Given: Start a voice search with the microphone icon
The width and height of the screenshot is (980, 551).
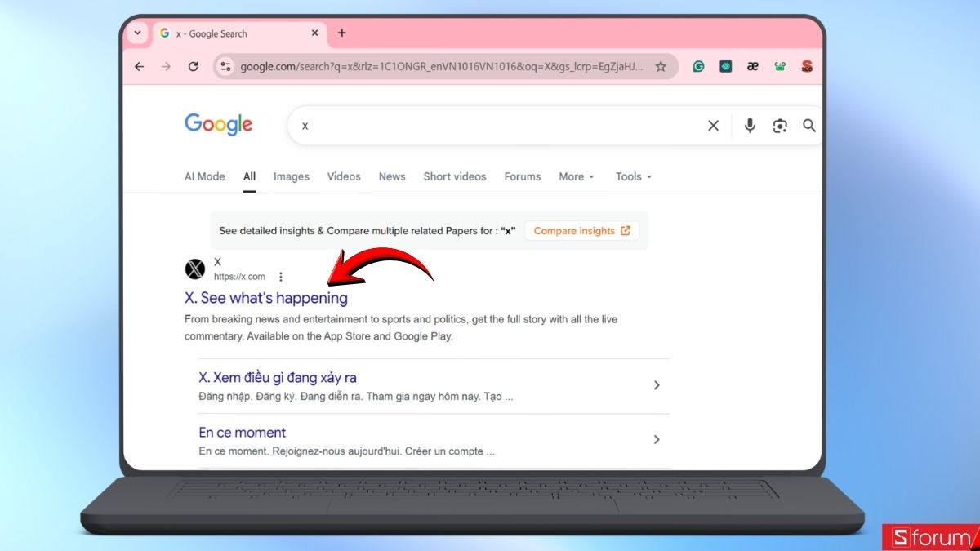Looking at the screenshot, I should click(749, 126).
